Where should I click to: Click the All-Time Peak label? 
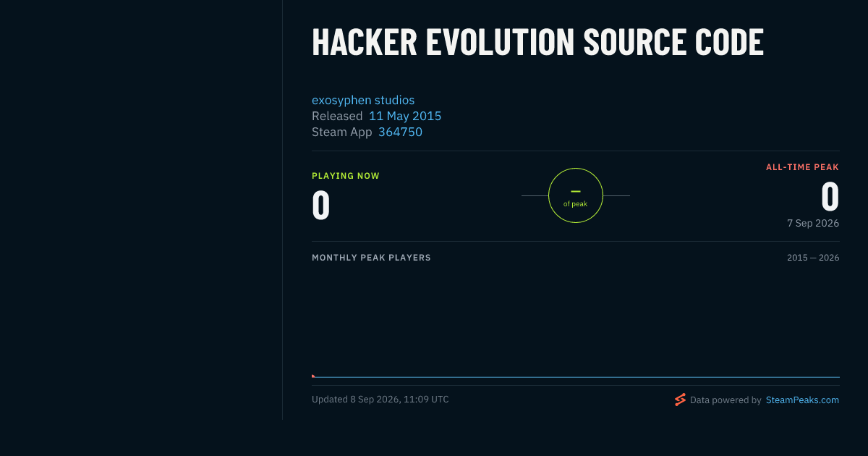[802, 167]
